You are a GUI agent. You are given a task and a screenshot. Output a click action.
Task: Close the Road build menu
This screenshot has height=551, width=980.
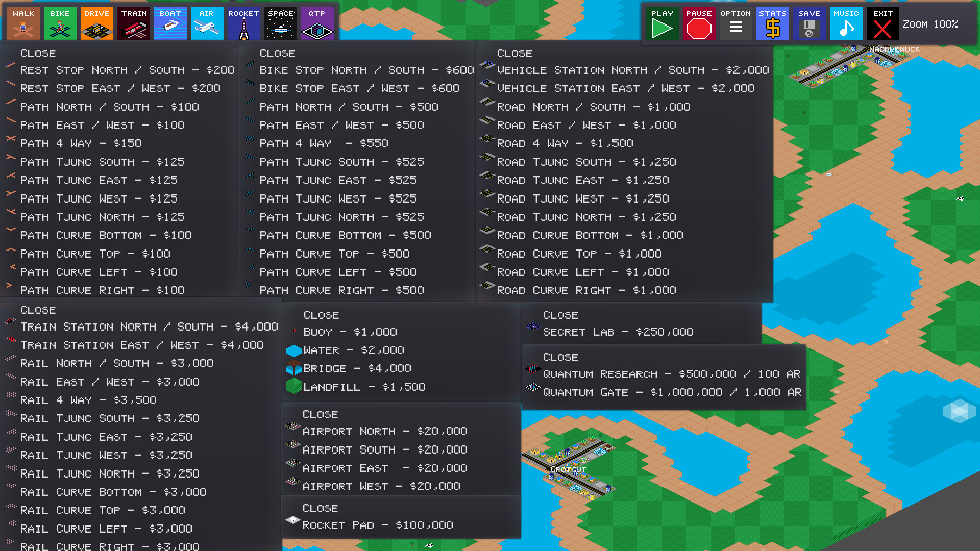pyautogui.click(x=514, y=53)
